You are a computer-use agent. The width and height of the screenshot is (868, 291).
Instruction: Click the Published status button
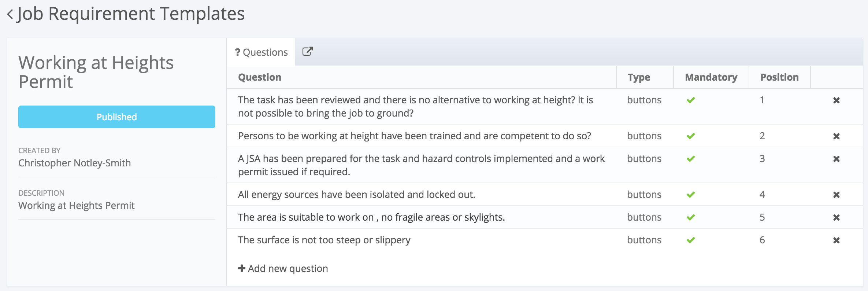116,117
